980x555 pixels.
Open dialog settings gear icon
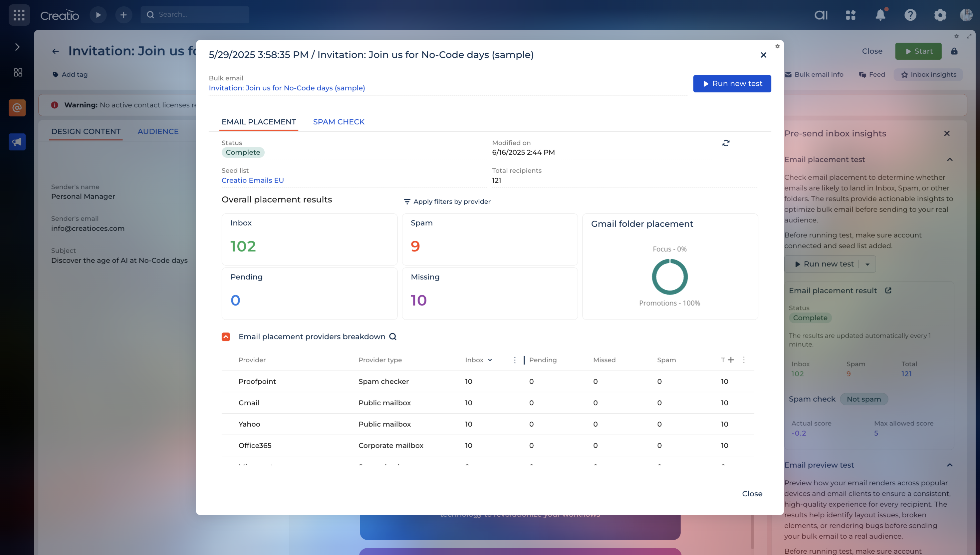pos(777,46)
